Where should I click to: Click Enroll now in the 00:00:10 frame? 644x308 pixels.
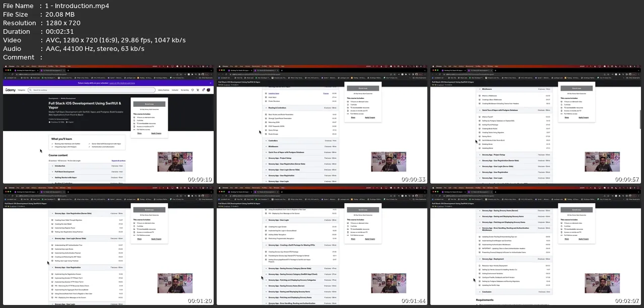point(149,104)
